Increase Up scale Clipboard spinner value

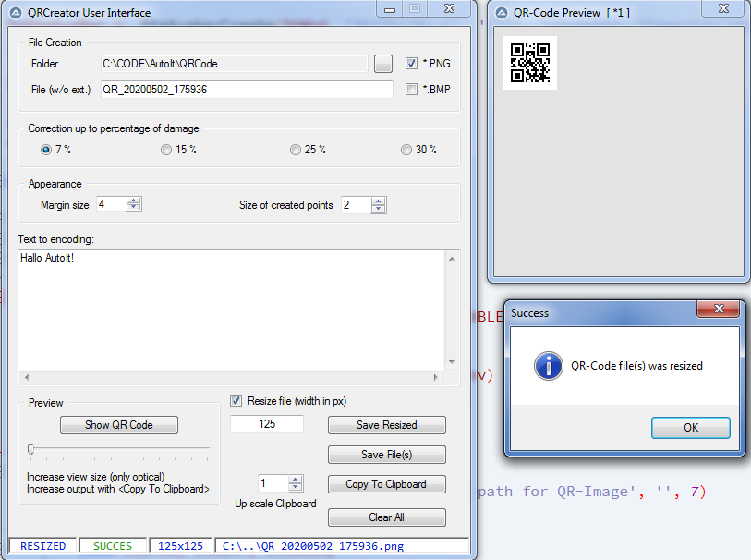295,479
